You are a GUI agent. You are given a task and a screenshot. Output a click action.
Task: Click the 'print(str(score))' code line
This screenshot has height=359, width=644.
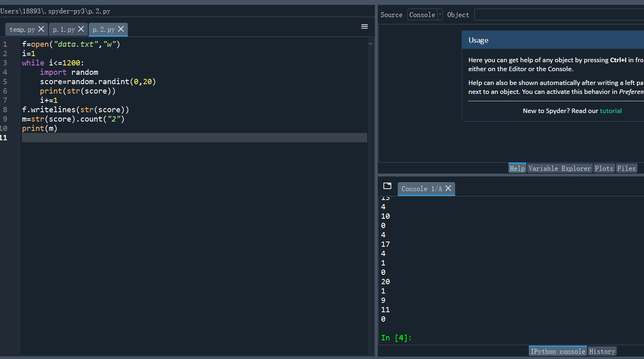[x=78, y=91]
